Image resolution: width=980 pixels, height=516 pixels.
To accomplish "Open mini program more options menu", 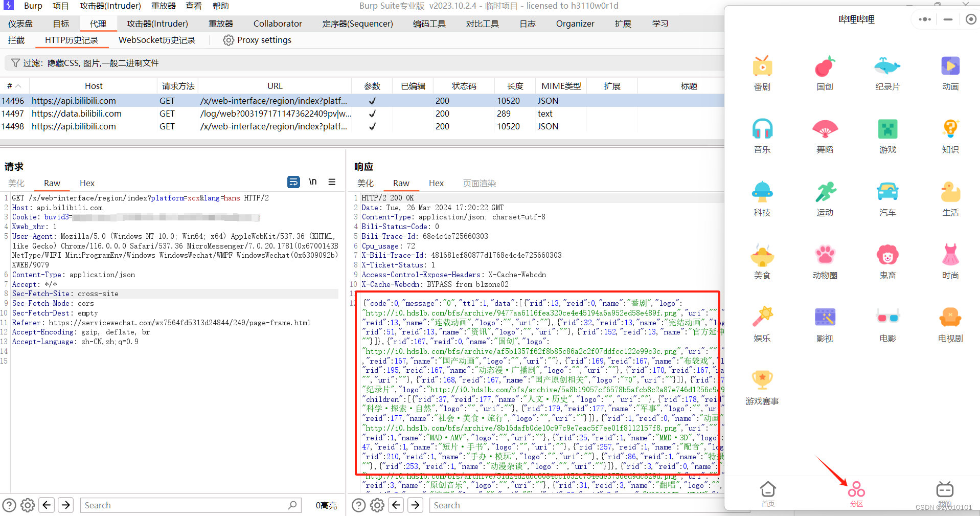I will click(924, 19).
